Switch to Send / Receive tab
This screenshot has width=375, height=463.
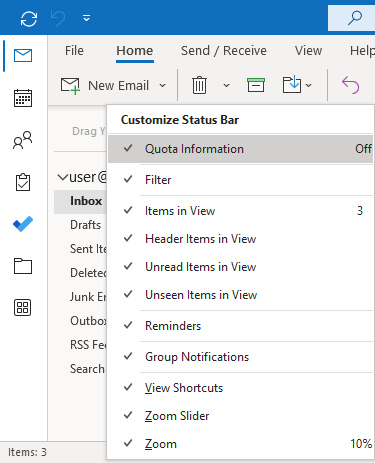[x=224, y=51]
